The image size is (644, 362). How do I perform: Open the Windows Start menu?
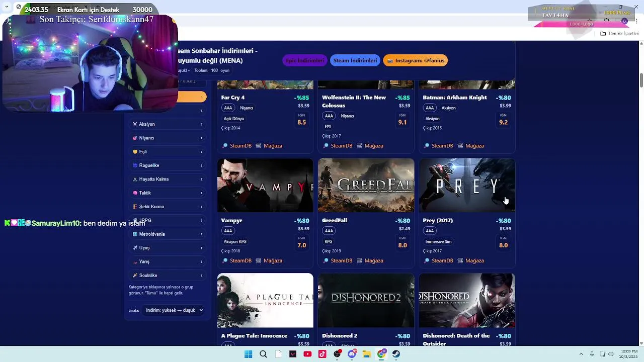point(248,354)
